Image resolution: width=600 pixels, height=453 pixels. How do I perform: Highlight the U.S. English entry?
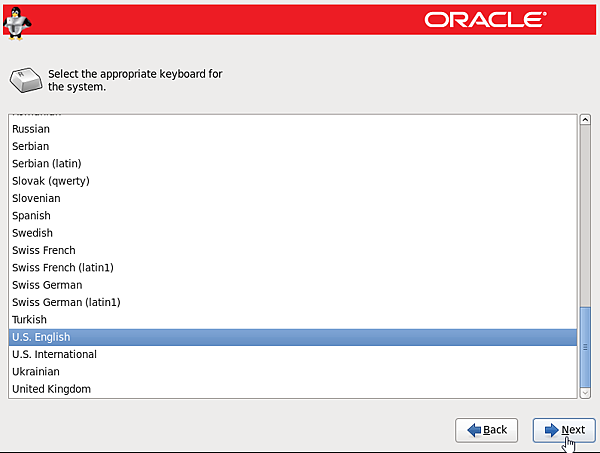[41, 337]
